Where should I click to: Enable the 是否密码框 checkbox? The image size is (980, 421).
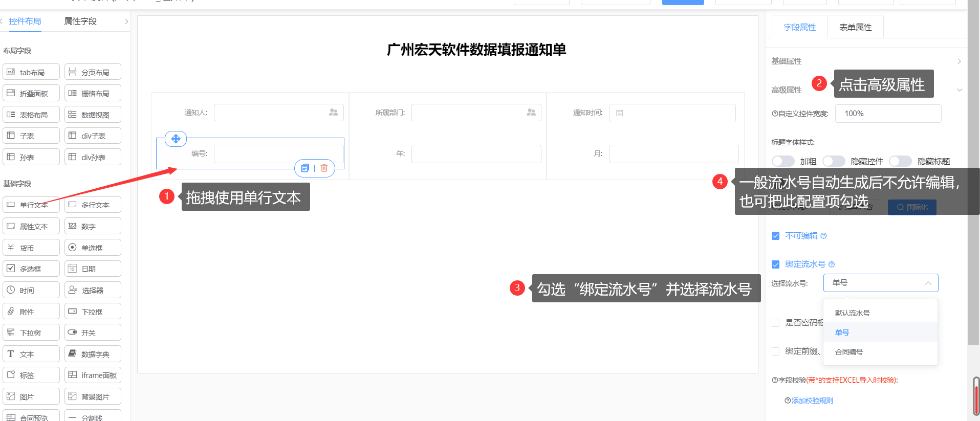click(x=775, y=323)
